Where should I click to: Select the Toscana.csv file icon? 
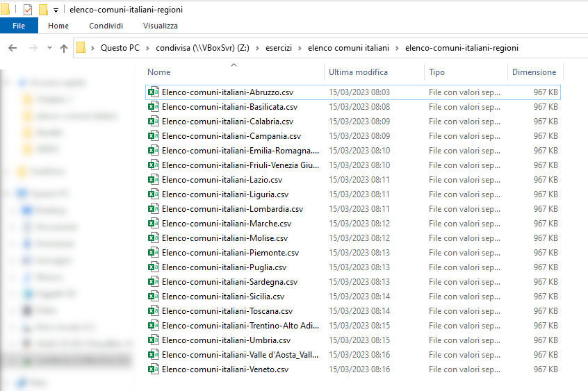(x=153, y=311)
